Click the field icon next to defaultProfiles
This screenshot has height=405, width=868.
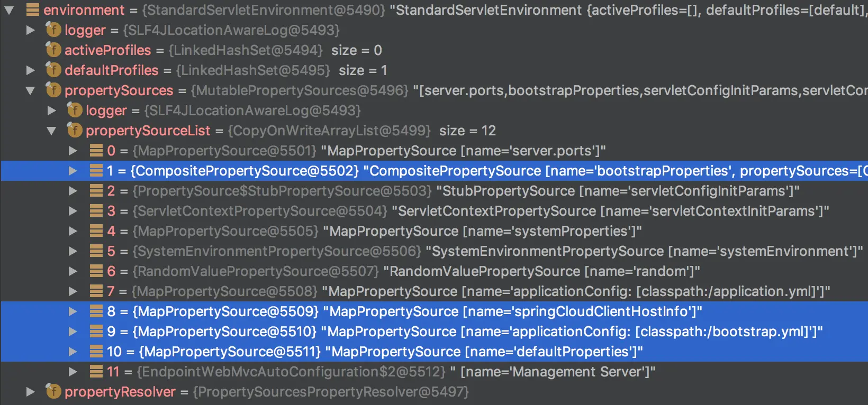[53, 70]
